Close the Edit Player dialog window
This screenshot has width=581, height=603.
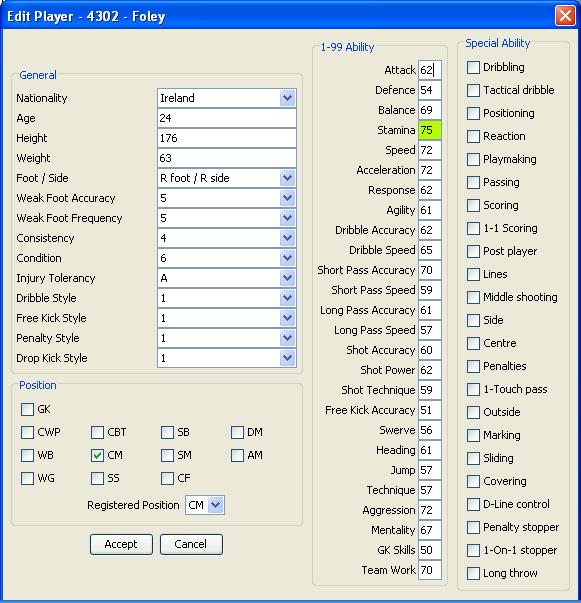pyautogui.click(x=565, y=16)
